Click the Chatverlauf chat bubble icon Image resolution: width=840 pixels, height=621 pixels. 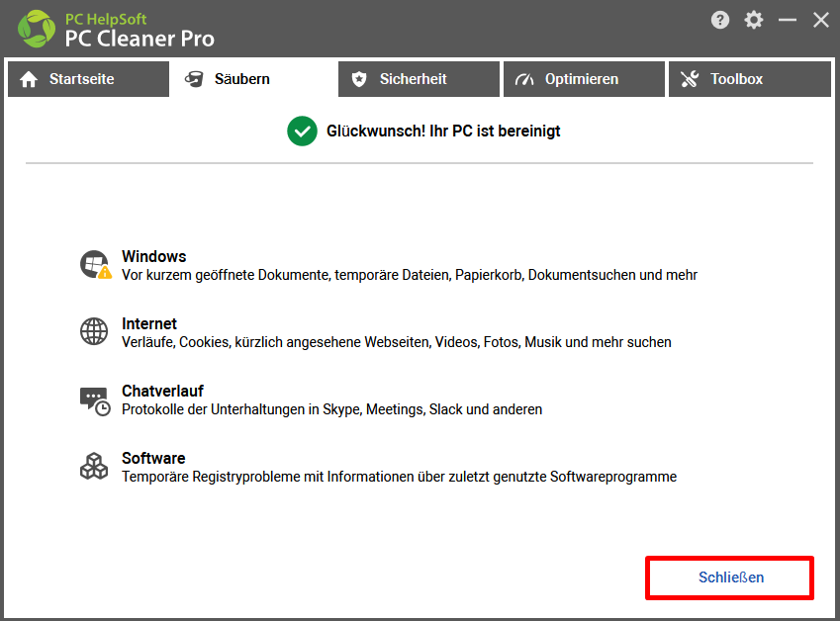[95, 400]
